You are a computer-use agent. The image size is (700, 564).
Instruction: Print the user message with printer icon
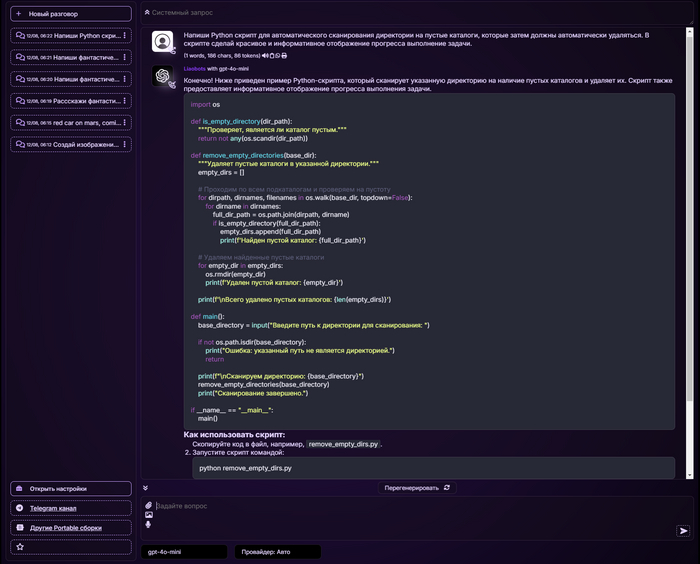click(x=284, y=56)
